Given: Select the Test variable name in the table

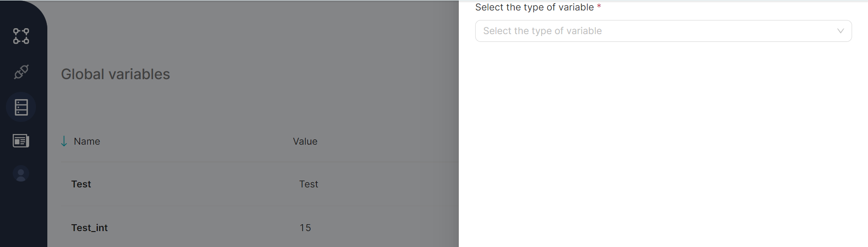Looking at the screenshot, I should 81,184.
